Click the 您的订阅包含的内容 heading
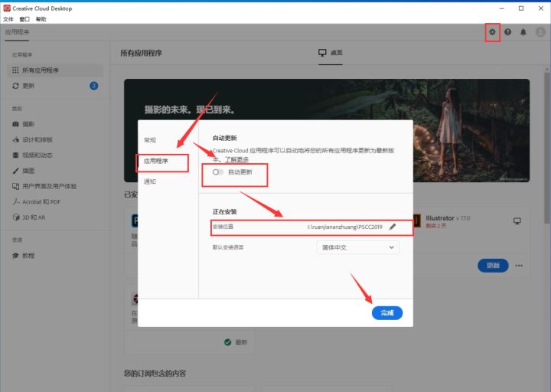Viewport: 551px width, 392px height. click(155, 374)
